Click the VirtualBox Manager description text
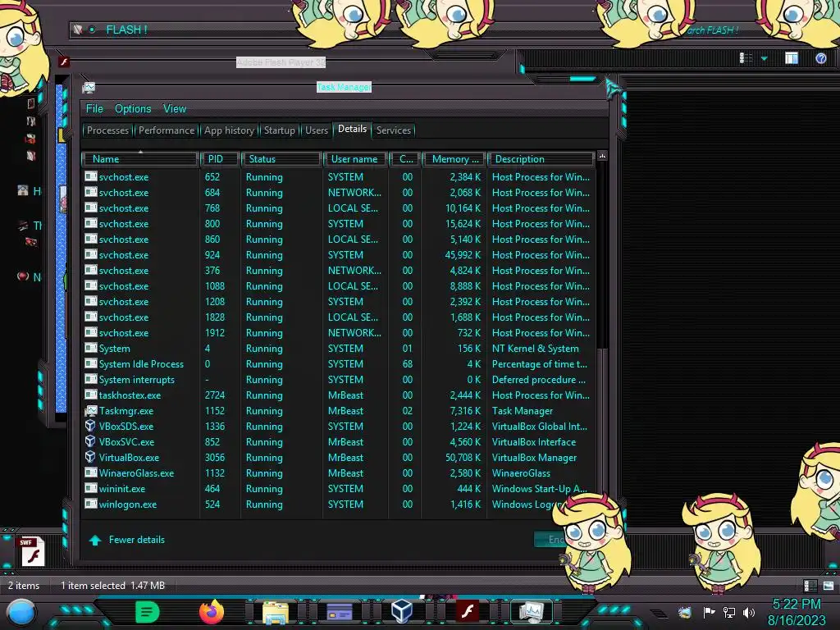The height and width of the screenshot is (630, 840). (534, 458)
